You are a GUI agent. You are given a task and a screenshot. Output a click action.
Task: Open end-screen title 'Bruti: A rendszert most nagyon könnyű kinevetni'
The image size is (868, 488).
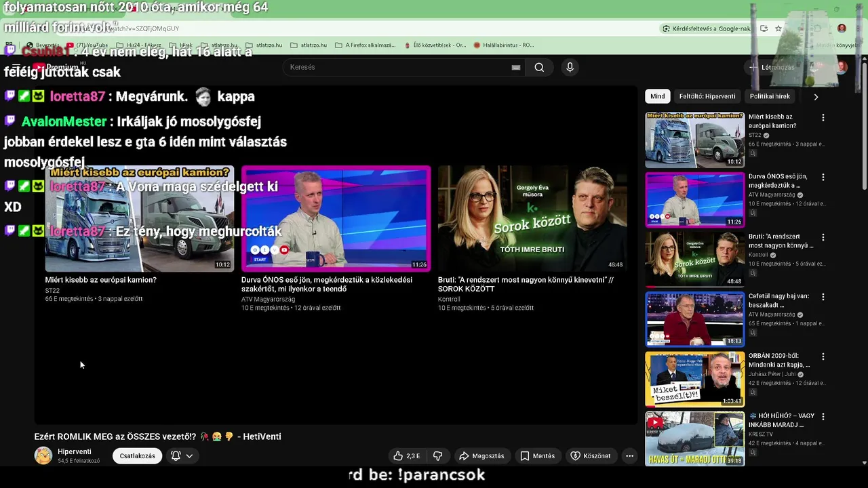[x=526, y=285]
